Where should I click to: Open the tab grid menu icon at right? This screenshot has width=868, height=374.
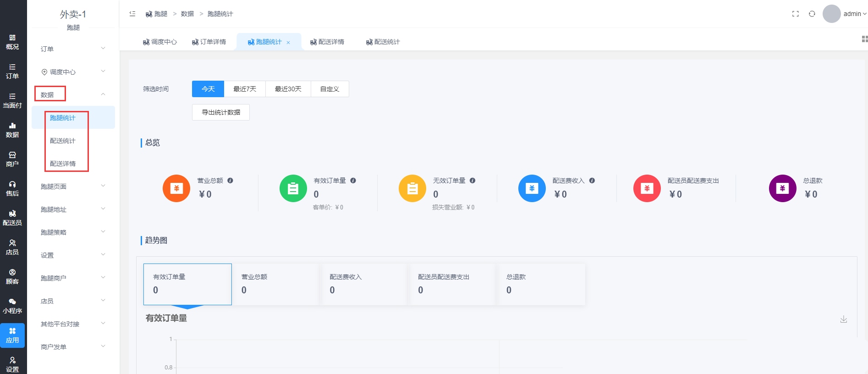(865, 39)
